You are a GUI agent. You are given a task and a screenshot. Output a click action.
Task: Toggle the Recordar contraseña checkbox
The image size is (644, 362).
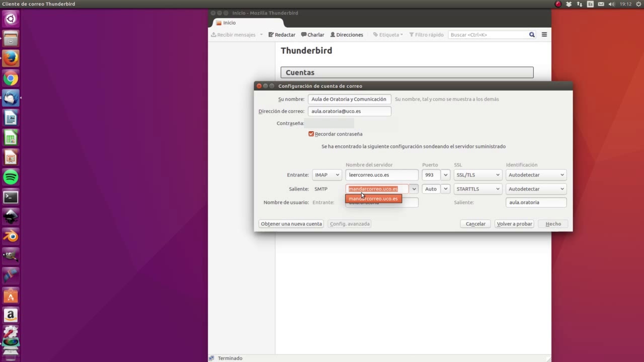pyautogui.click(x=311, y=134)
